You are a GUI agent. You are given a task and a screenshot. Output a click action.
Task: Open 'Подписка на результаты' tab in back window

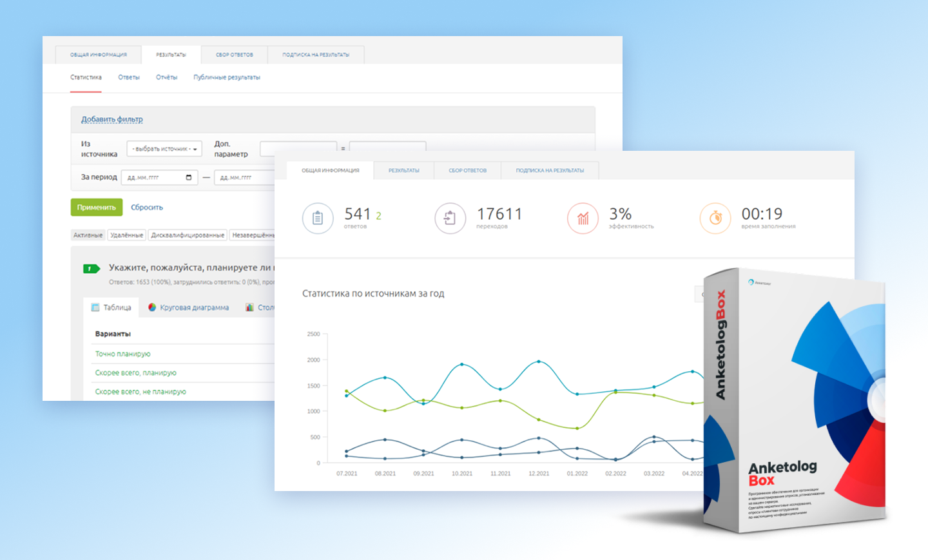(316, 55)
